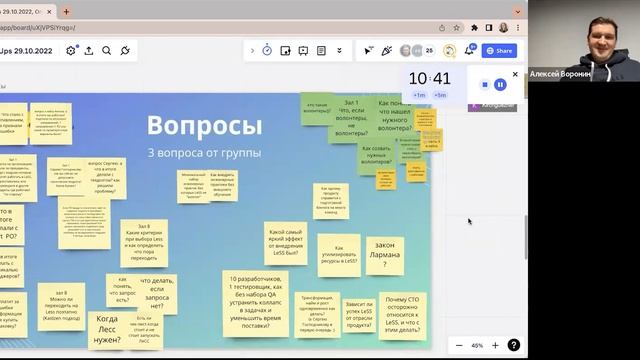Open browser extensions puzzle icon
This screenshot has height=360, width=640.
coord(474,28)
